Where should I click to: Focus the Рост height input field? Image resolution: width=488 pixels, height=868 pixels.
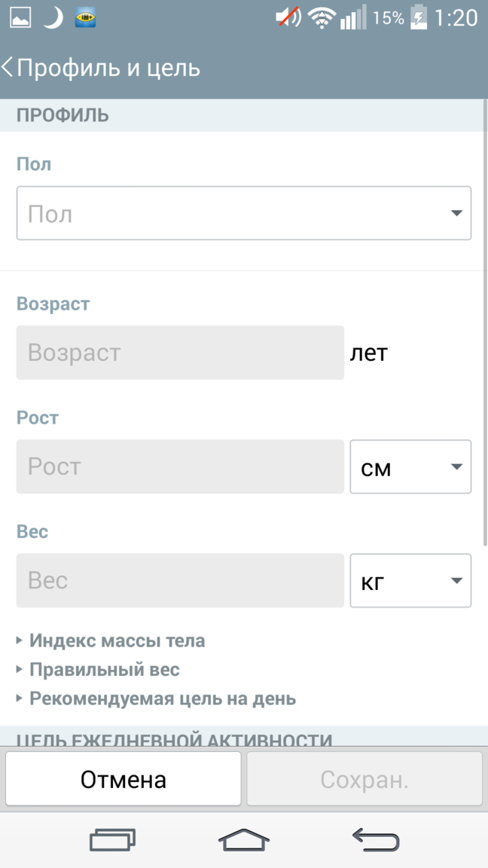click(x=181, y=466)
